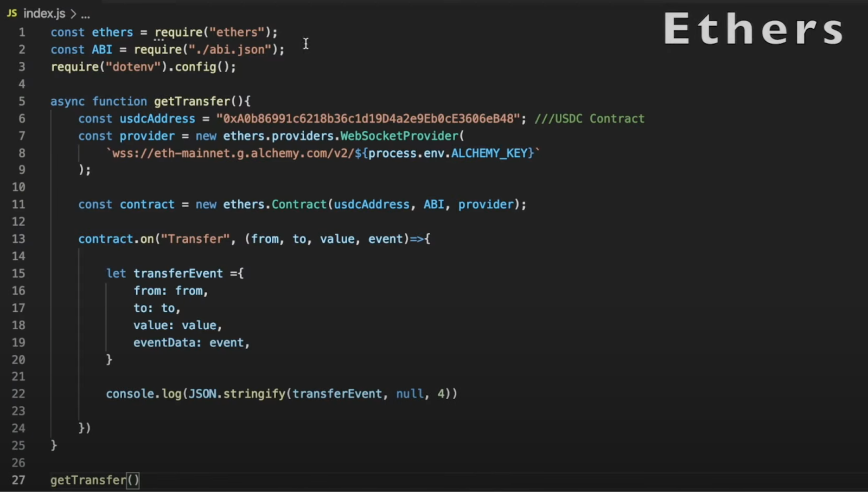Click transferEvent declaration on line 15

[x=178, y=273]
